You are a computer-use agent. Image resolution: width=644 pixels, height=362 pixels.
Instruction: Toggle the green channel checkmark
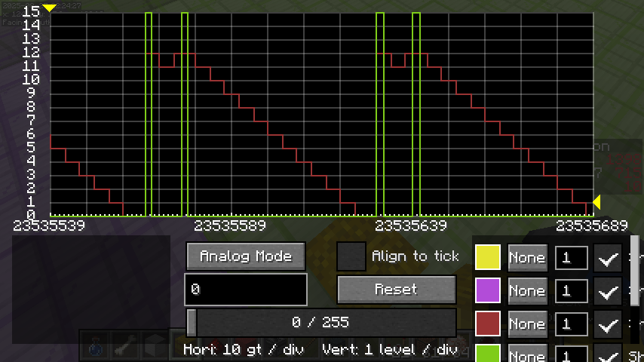[608, 354]
